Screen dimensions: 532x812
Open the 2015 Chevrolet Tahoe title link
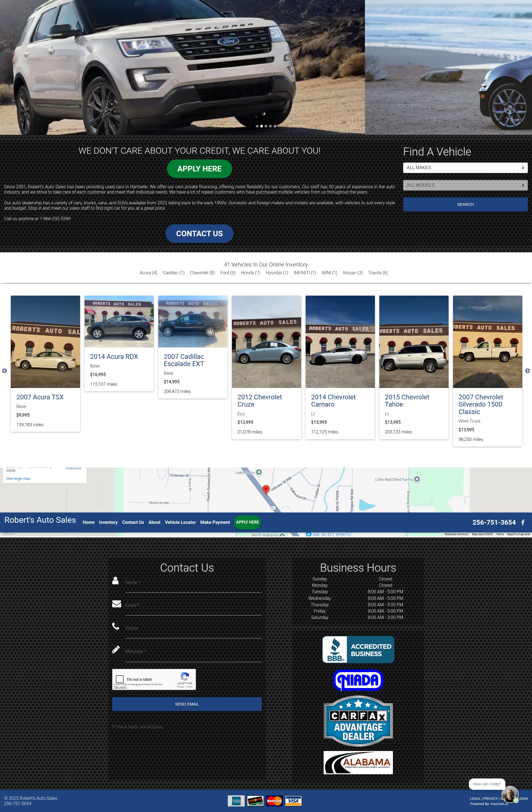407,400
